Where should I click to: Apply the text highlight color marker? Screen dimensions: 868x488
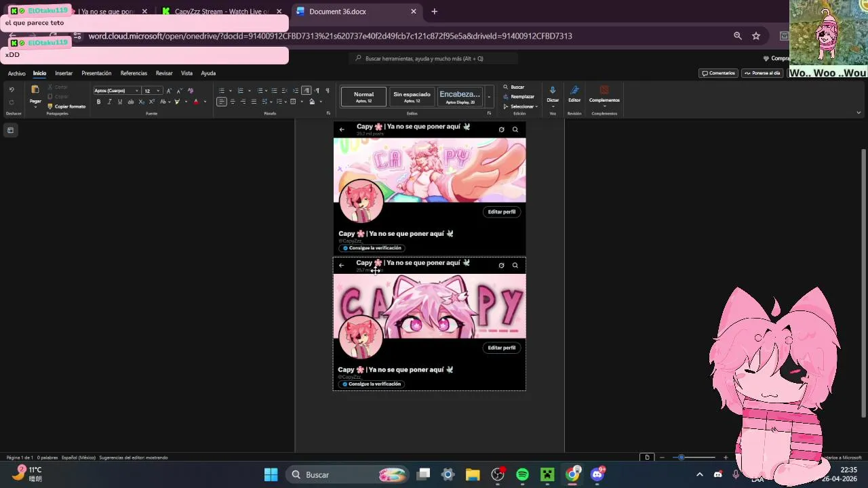click(177, 102)
